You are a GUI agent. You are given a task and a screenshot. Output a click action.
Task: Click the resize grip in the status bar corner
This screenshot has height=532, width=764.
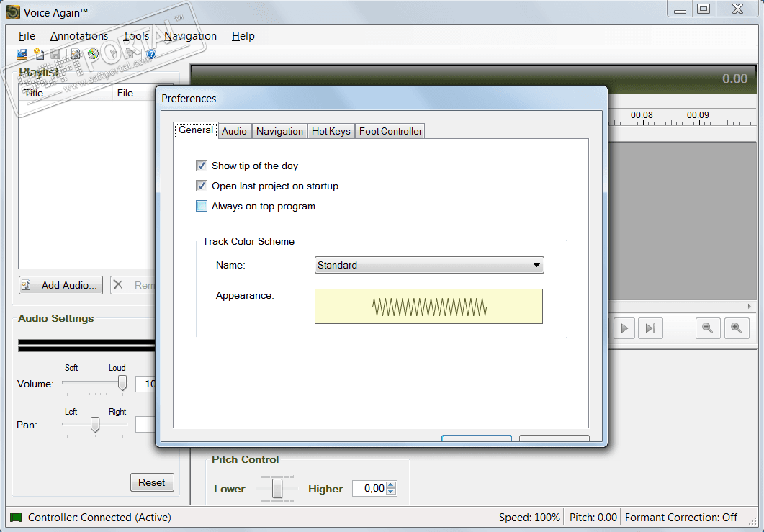point(752,522)
